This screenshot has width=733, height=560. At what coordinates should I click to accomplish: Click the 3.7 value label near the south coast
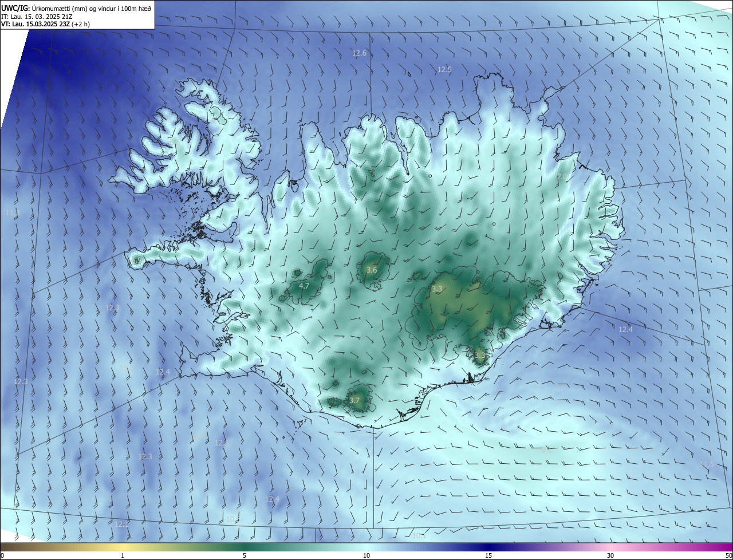pyautogui.click(x=354, y=400)
